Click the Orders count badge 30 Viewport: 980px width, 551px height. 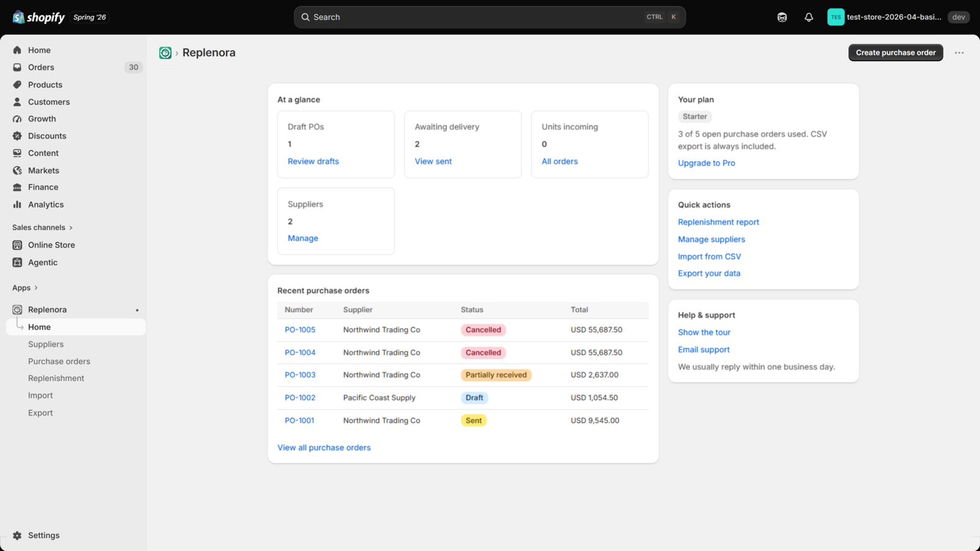134,67
